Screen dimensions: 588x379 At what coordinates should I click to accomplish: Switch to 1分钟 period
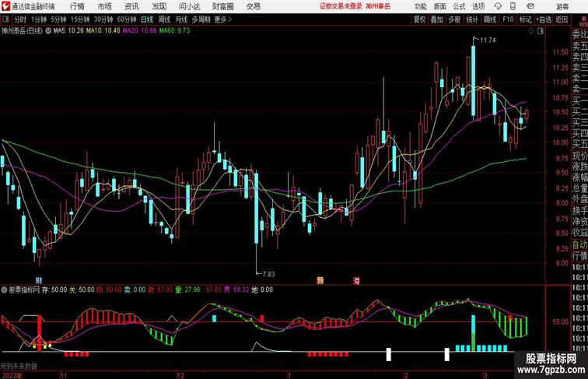[x=39, y=19]
